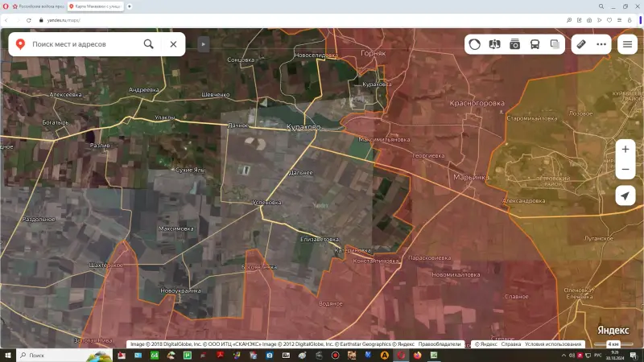Screen dimensions: 644x362
Task: Zoom out with the minus button
Action: (x=625, y=170)
